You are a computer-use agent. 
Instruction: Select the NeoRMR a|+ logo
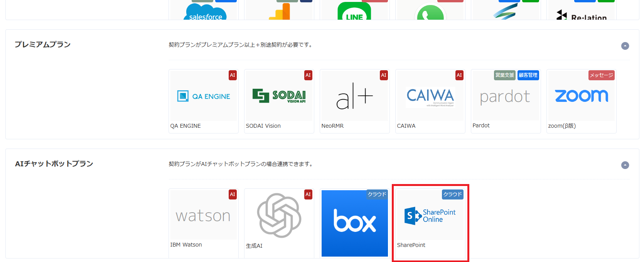coord(355,96)
